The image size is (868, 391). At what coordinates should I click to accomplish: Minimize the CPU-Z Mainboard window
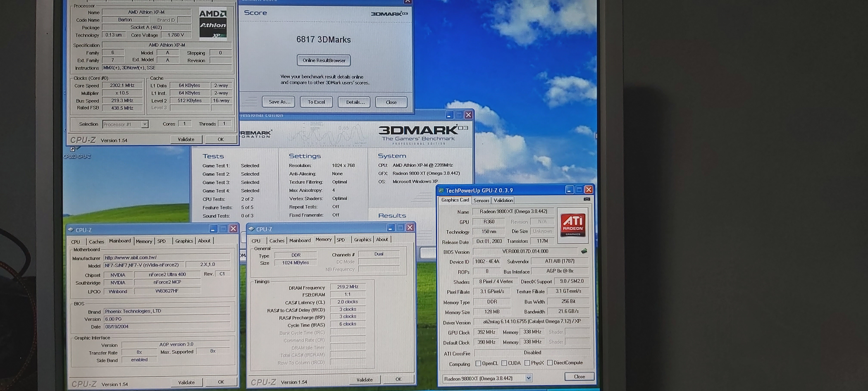(x=213, y=229)
